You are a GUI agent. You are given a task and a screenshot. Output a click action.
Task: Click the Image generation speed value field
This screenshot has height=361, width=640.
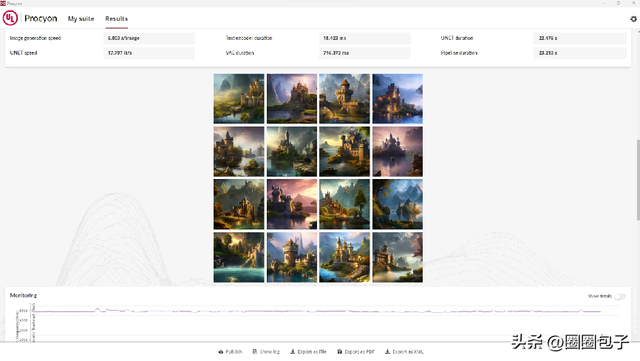pyautogui.click(x=149, y=38)
